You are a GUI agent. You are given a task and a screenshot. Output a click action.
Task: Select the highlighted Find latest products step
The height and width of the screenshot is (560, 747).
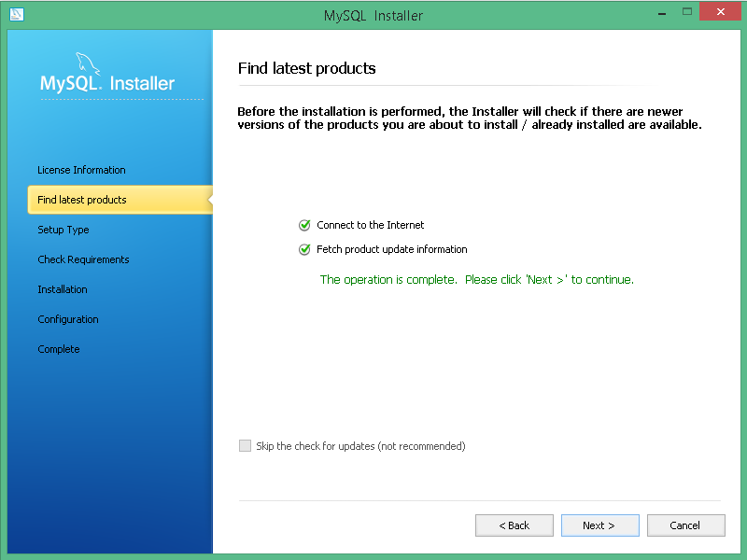[82, 200]
